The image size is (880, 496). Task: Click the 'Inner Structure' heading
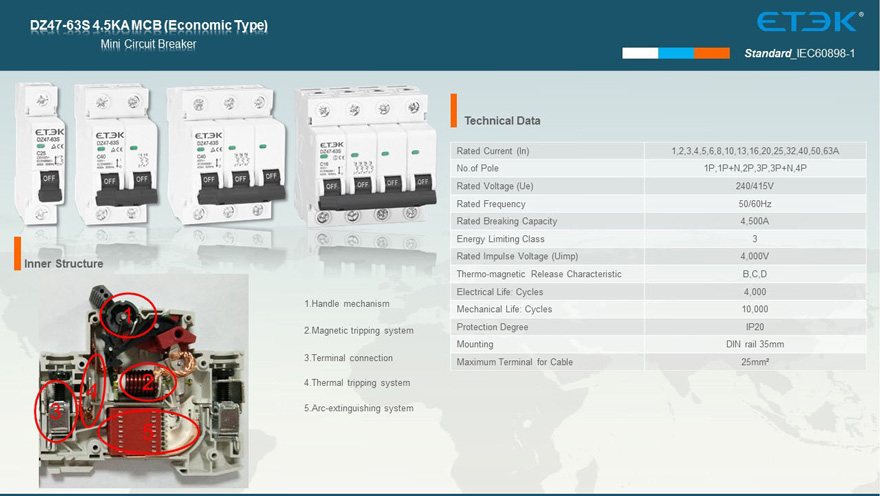(x=63, y=264)
